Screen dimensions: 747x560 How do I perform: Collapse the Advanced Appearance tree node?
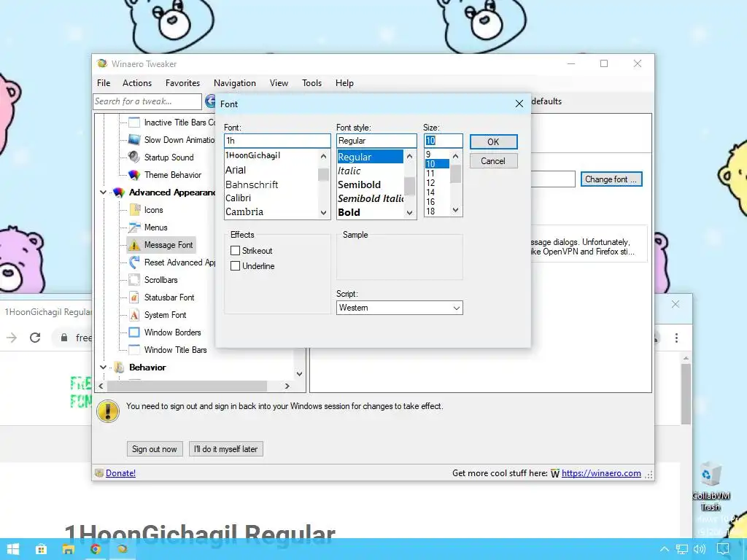tap(103, 192)
